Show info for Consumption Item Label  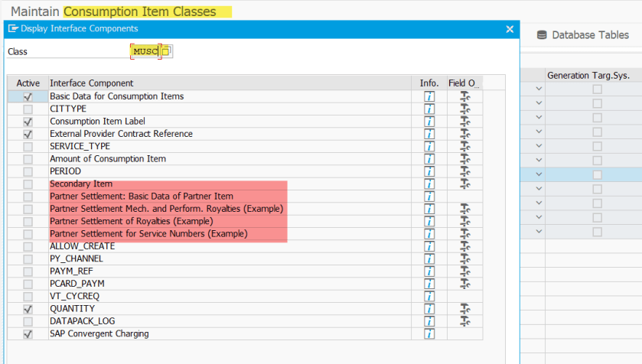(x=429, y=122)
